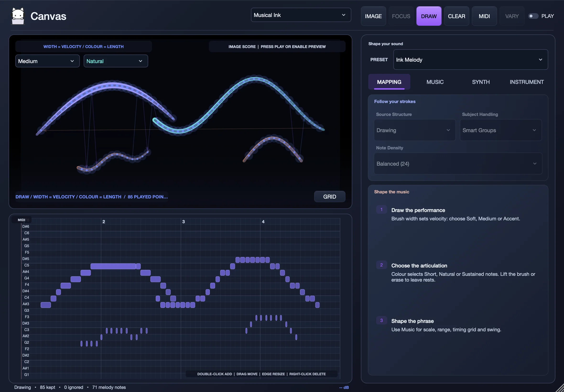Click the C5 pitch row label
564x392 pixels.
tap(27, 265)
